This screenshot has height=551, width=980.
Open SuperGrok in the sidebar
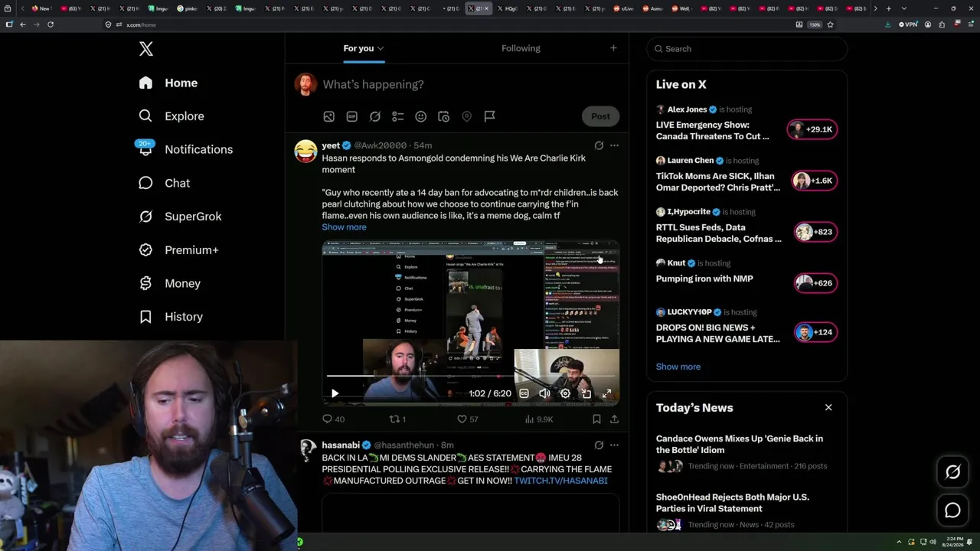click(x=181, y=217)
